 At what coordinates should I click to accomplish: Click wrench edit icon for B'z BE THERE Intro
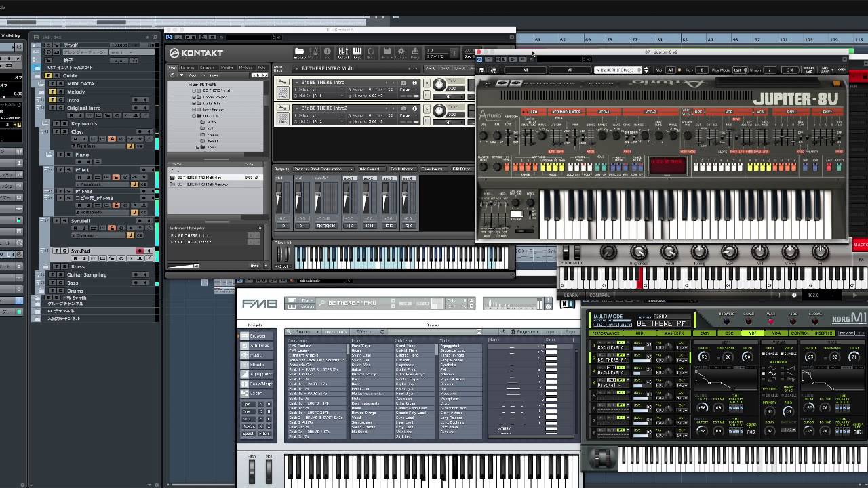click(x=283, y=83)
